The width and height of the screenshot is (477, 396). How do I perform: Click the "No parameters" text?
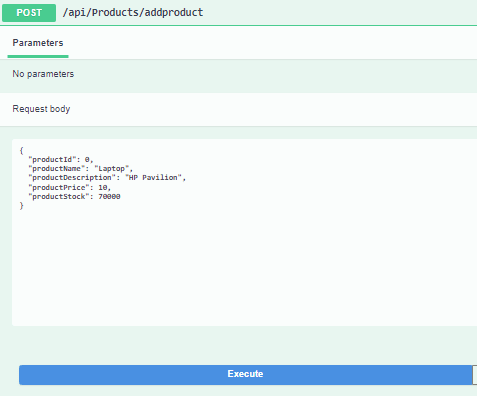43,74
